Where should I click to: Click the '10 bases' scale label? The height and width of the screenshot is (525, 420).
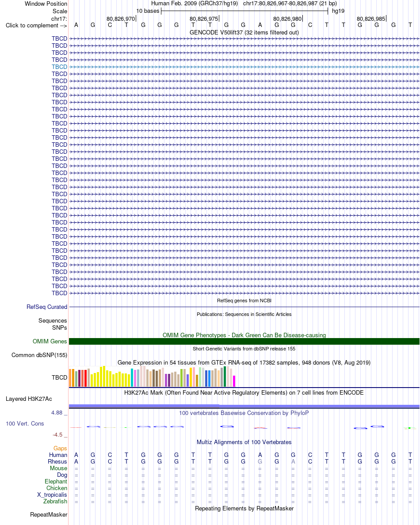148,11
